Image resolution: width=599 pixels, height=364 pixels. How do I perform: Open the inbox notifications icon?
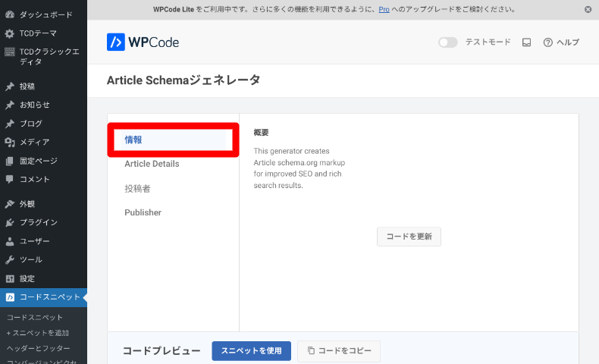526,42
